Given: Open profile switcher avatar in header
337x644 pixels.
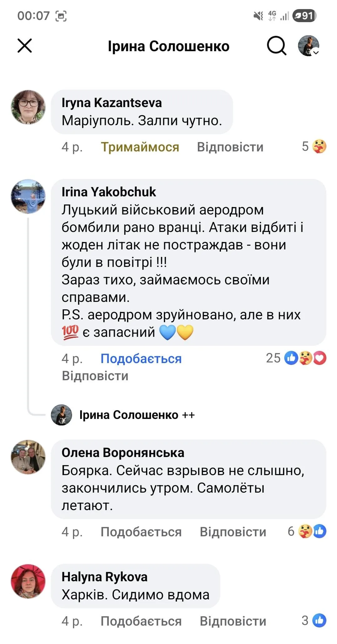Looking at the screenshot, I should coord(309,46).
